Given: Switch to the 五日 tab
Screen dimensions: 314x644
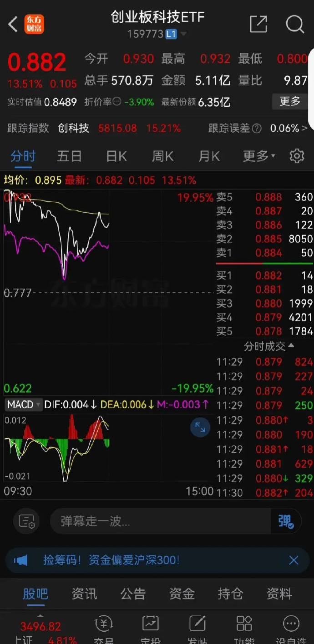Looking at the screenshot, I should coord(69,156).
